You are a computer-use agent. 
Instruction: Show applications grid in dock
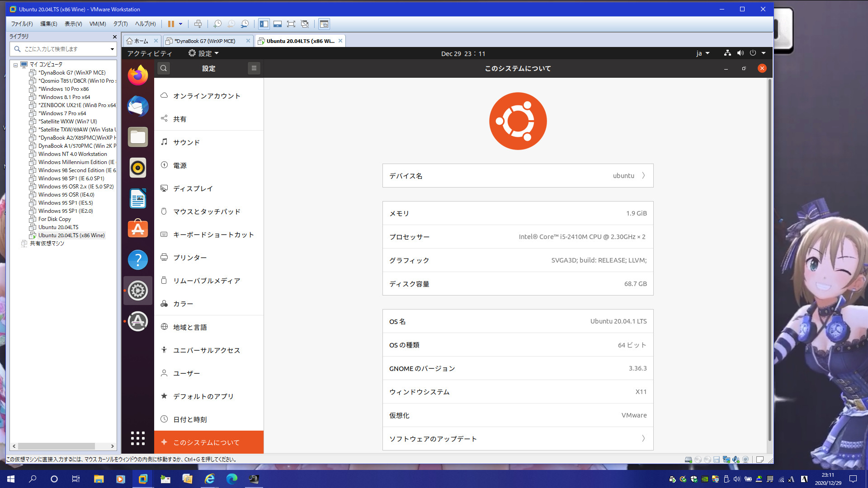click(x=138, y=438)
